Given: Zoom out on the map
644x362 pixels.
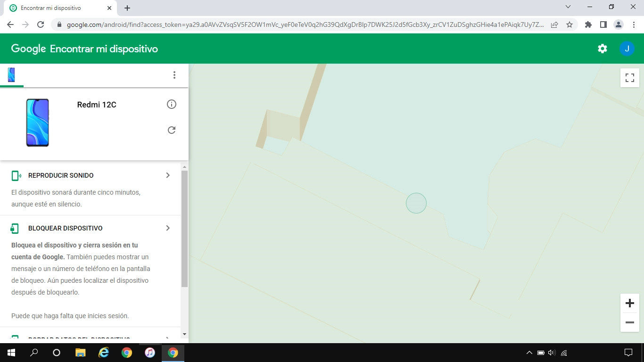Looking at the screenshot, I should tap(629, 322).
